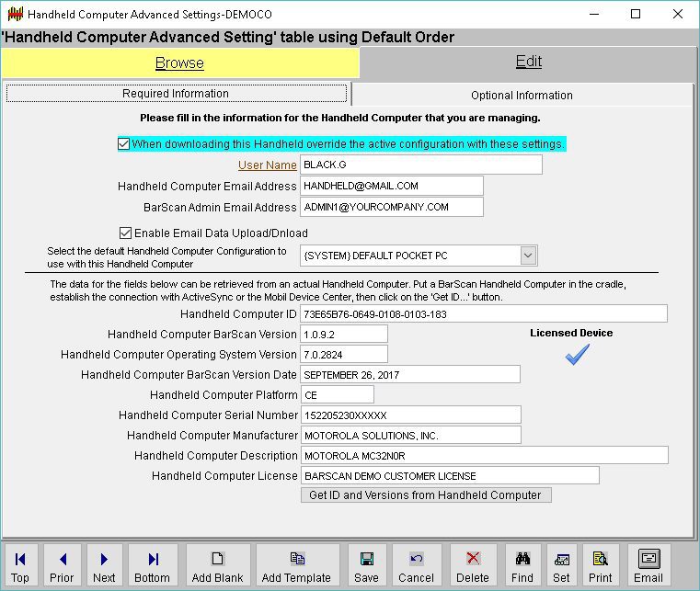
Task: Click Add Template toolbar button
Action: pyautogui.click(x=296, y=565)
